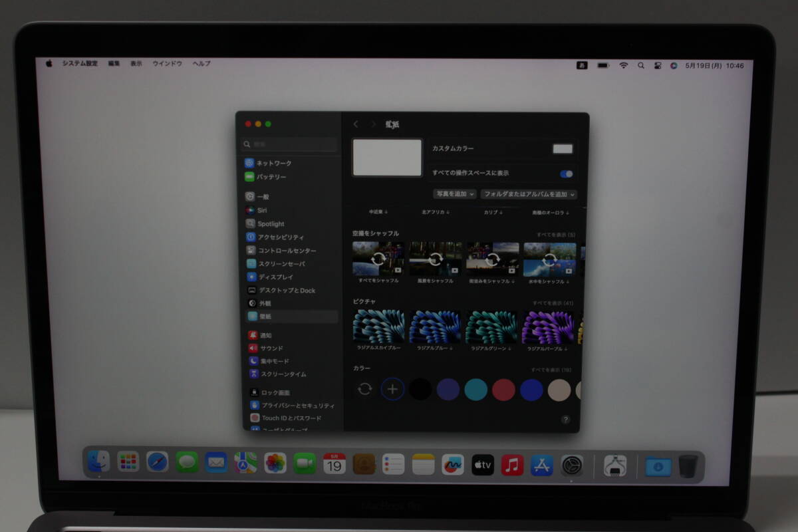The image size is (798, 532).
Task: Toggle すべての操作スペースに表示 switch
Action: tap(567, 174)
